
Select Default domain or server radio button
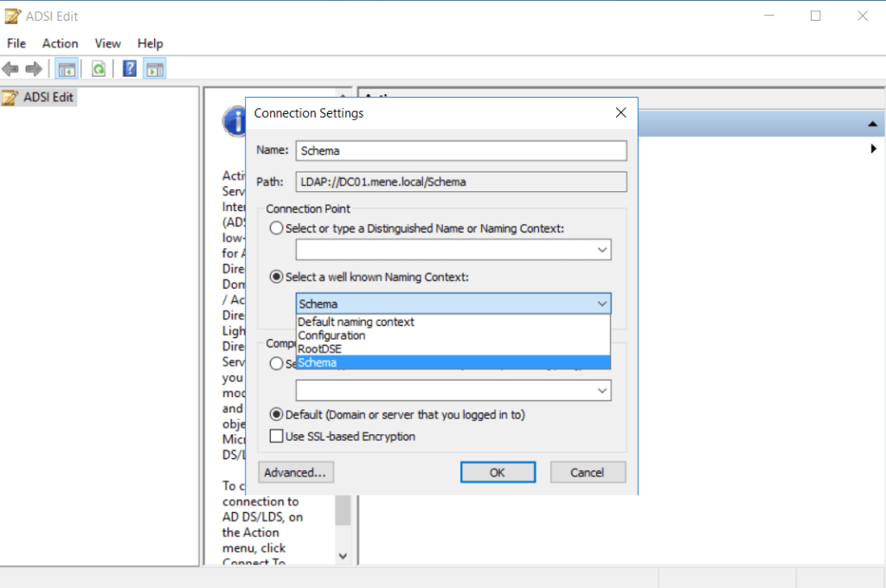pos(276,414)
